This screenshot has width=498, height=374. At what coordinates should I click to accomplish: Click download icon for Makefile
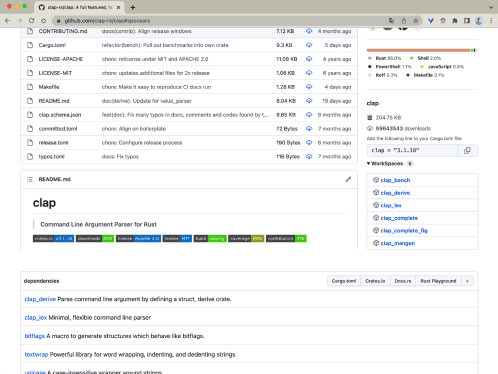pyautogui.click(x=309, y=87)
